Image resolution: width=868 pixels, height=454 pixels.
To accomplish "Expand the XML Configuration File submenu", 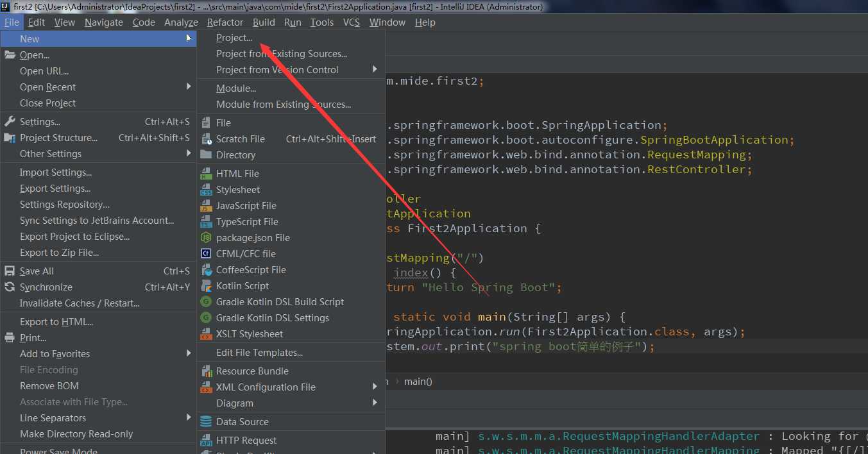I will click(375, 387).
